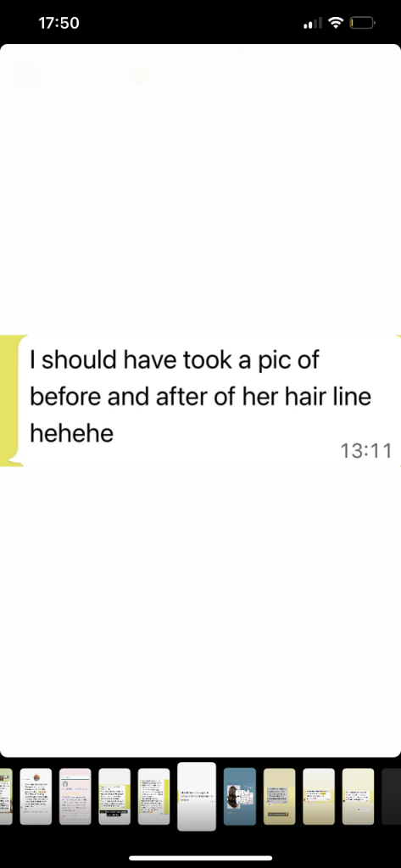
Task: Open the pink review screenshot thumbnail
Action: (75, 796)
